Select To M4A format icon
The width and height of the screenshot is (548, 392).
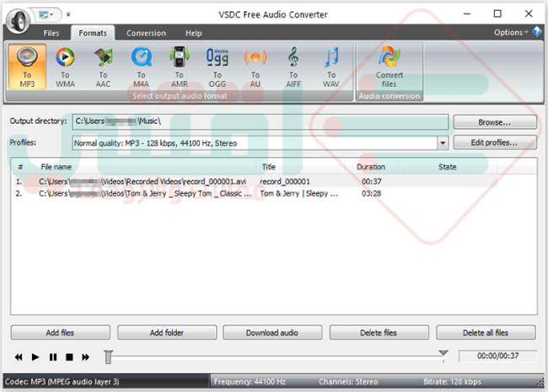(141, 67)
